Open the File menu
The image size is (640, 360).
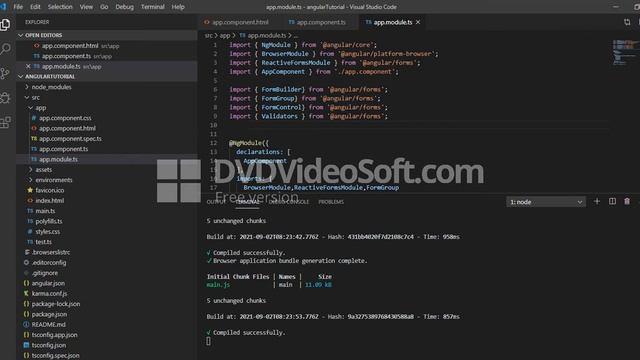point(18,7)
